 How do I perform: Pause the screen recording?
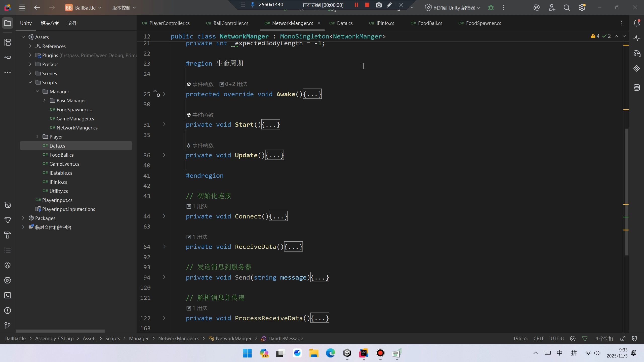tap(356, 5)
